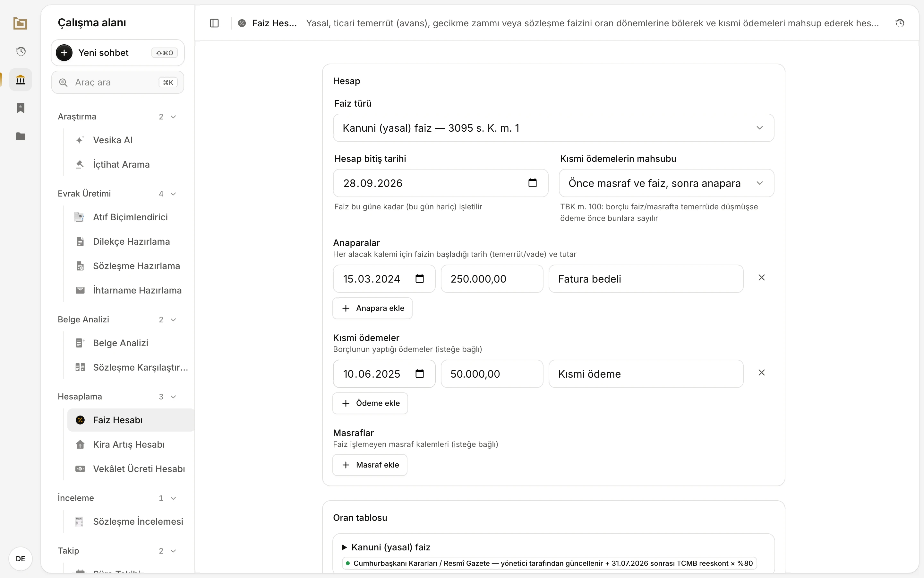
Task: Click the Masraf ekle button
Action: coord(370,465)
